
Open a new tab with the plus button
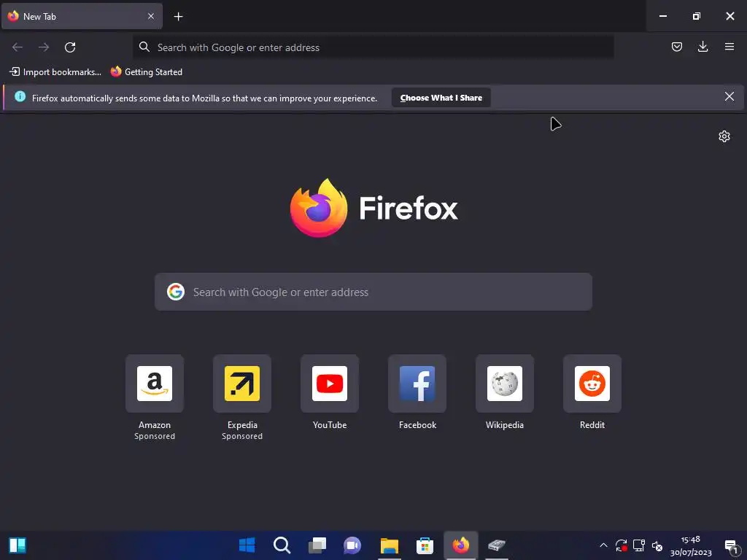coord(178,17)
